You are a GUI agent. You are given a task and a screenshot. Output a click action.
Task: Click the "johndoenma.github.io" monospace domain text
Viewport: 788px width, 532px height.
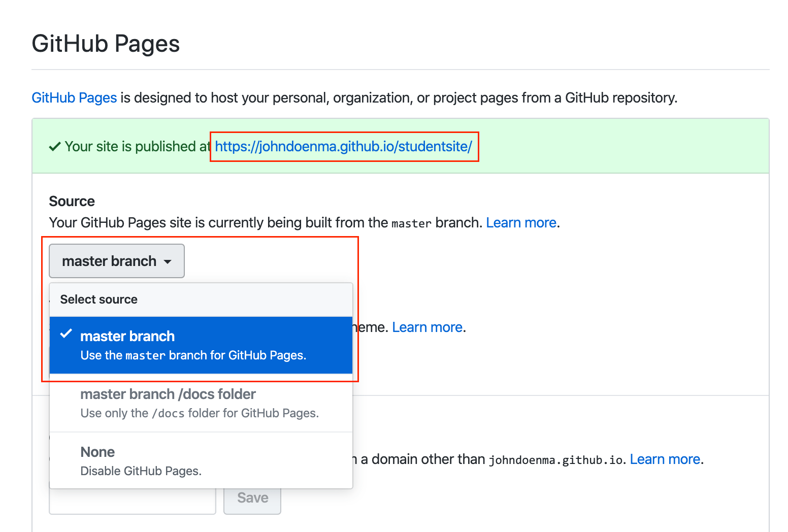pyautogui.click(x=555, y=460)
